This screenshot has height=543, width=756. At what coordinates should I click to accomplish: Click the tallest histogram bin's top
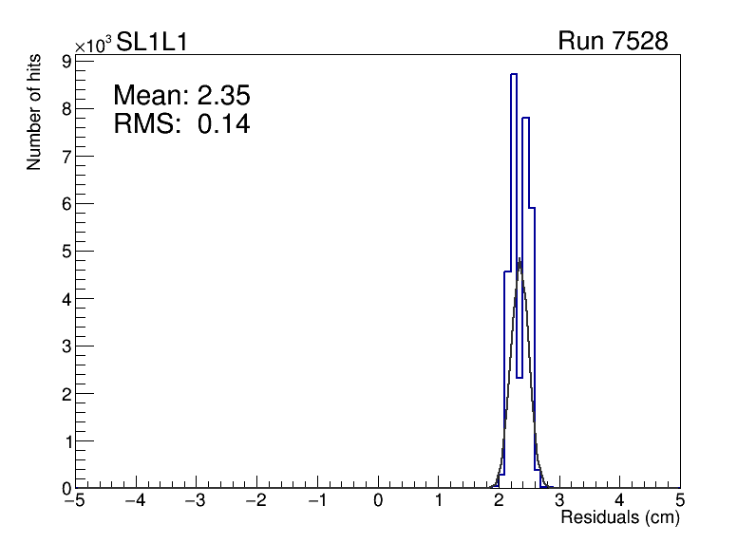[x=513, y=74]
